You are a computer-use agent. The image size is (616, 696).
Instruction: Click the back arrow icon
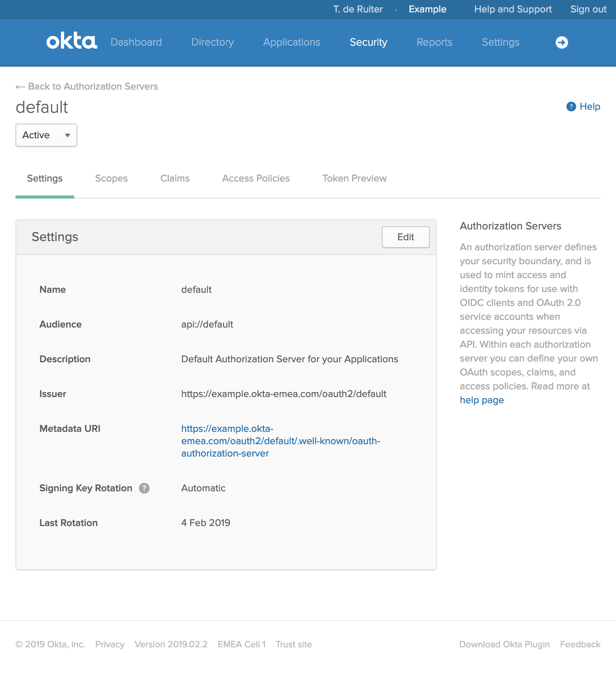pyautogui.click(x=20, y=87)
